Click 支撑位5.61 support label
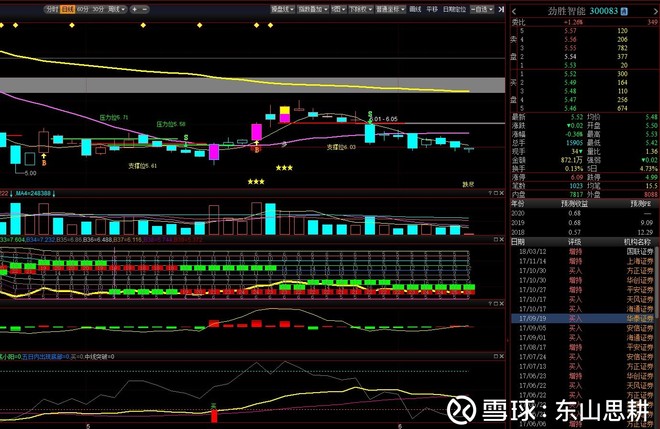Viewport: 660px width, 429px height. [x=142, y=166]
